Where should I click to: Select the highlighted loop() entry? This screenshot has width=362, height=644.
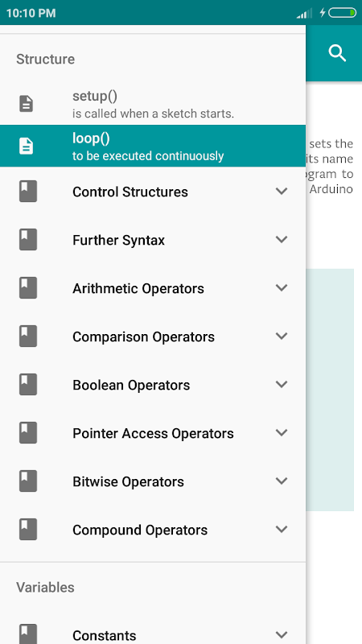tap(153, 146)
